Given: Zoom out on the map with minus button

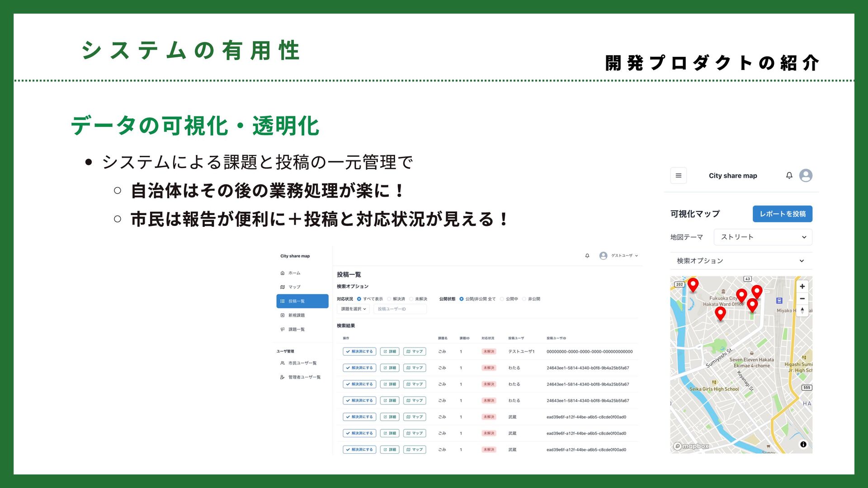Looking at the screenshot, I should pos(802,299).
